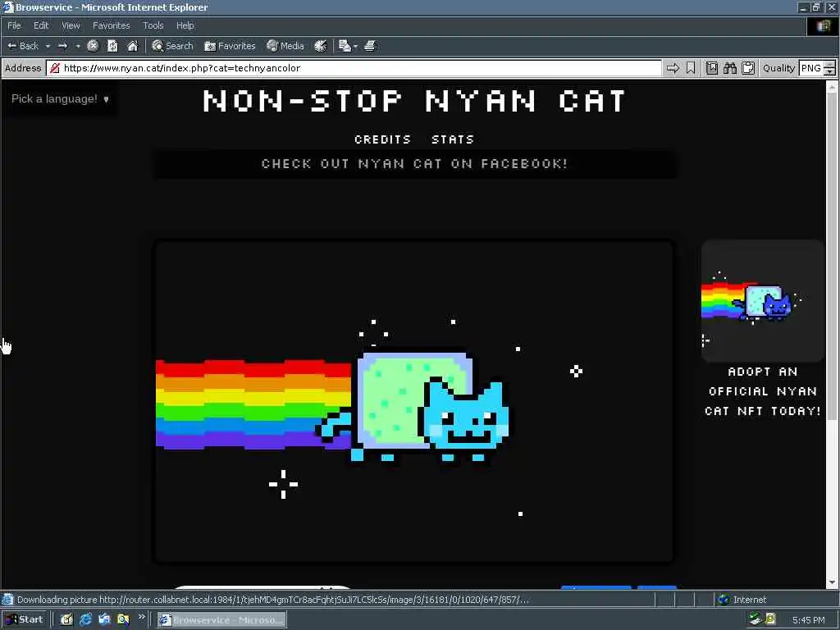Click the Forward arrow button
840x630 pixels.
point(63,46)
